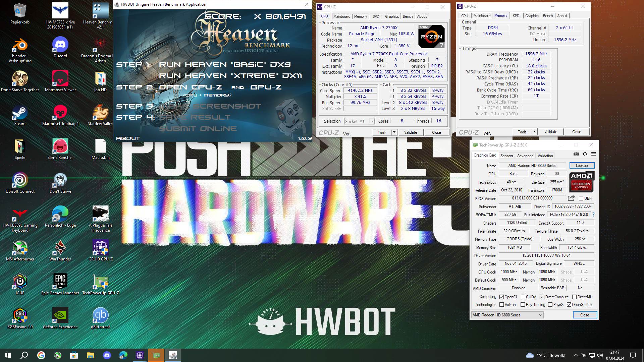Open File Explorer from taskbar
Viewport: 644px width, 362px height.
[x=90, y=355]
